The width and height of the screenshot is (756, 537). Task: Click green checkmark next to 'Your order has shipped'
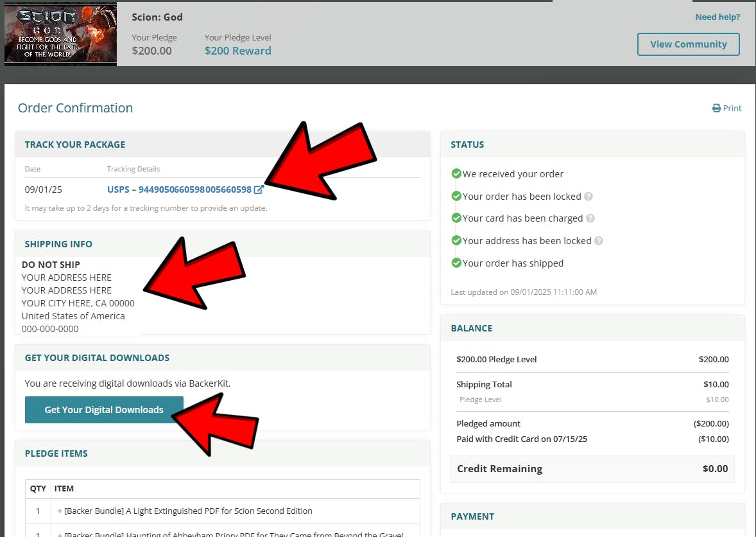[456, 263]
